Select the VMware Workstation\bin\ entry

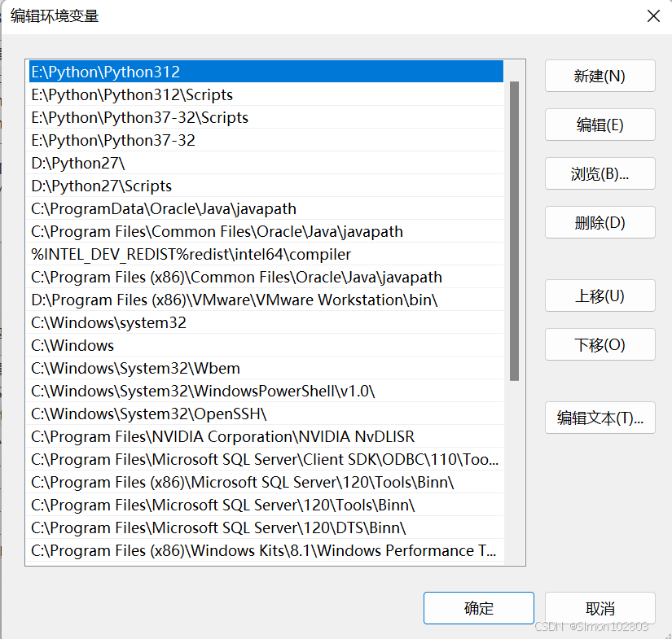tap(266, 300)
